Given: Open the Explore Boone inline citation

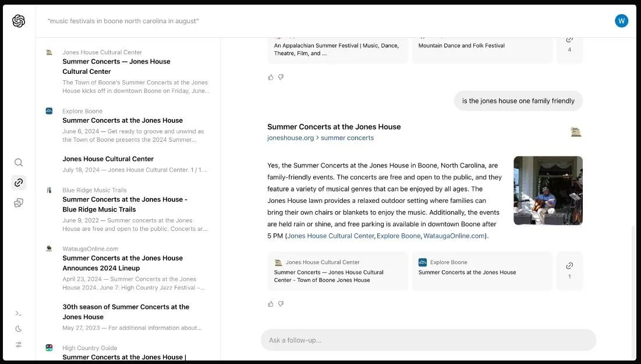Looking at the screenshot, I should (x=399, y=236).
